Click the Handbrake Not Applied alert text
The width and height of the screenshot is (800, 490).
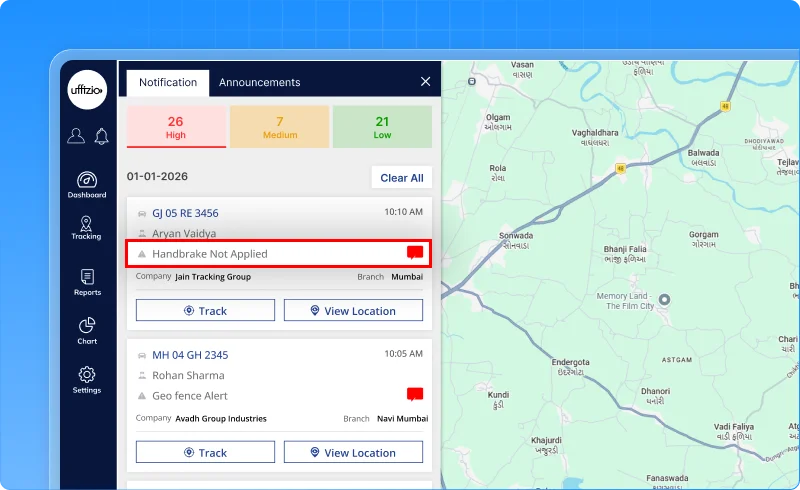[210, 254]
